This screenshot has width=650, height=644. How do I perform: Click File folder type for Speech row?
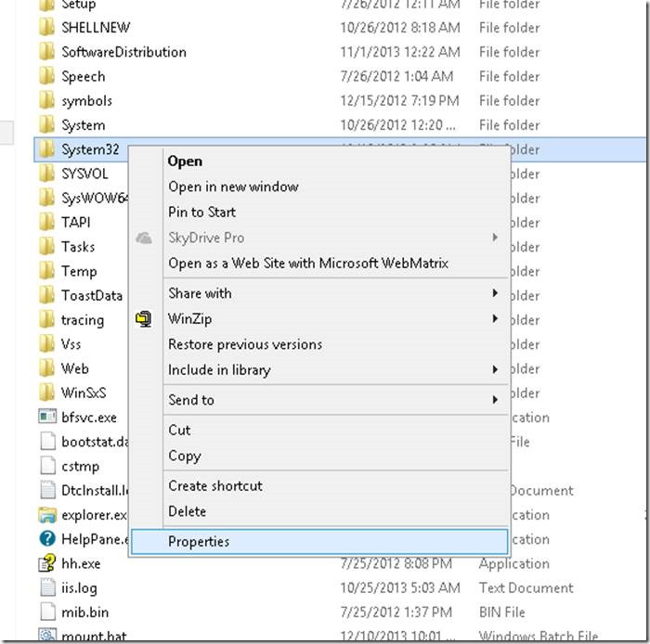click(x=510, y=77)
